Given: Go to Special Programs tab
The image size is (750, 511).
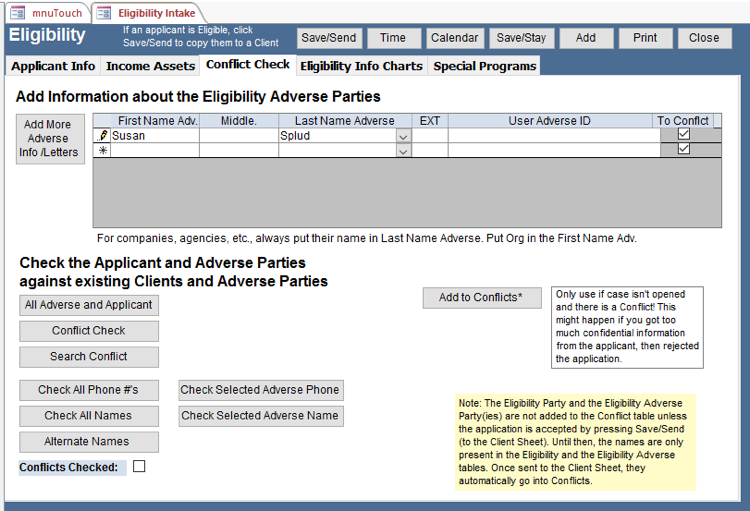Looking at the screenshot, I should [485, 66].
